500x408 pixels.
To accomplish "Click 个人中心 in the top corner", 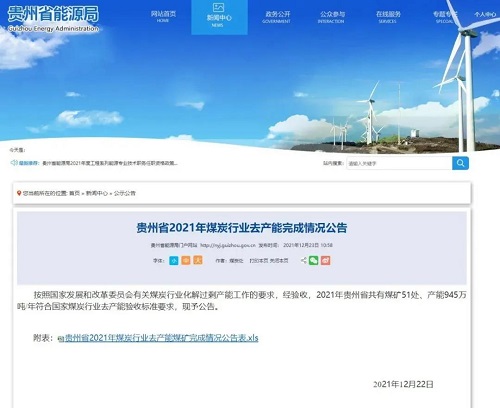I will click(x=485, y=14).
